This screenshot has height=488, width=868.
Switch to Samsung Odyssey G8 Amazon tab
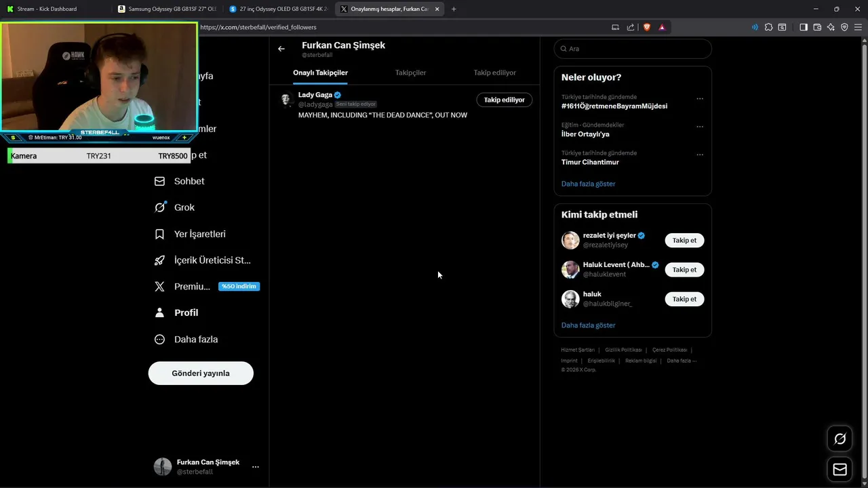[167, 9]
